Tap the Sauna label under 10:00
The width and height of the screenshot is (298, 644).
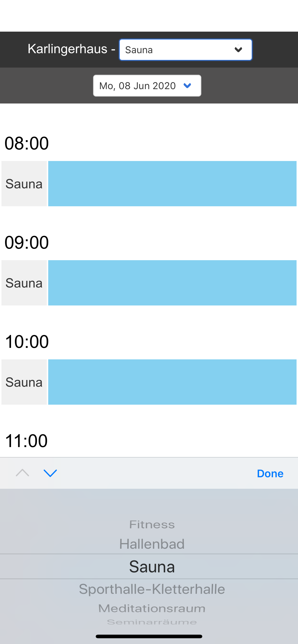(x=24, y=382)
